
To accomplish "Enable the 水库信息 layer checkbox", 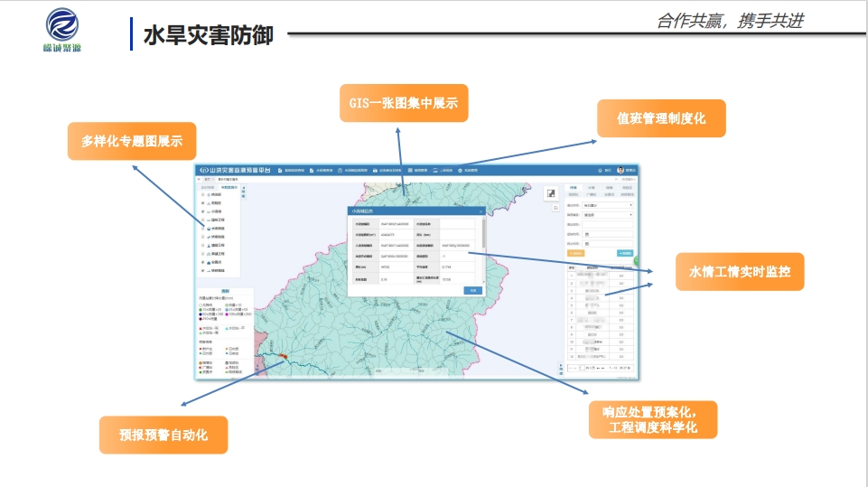I will [x=203, y=228].
